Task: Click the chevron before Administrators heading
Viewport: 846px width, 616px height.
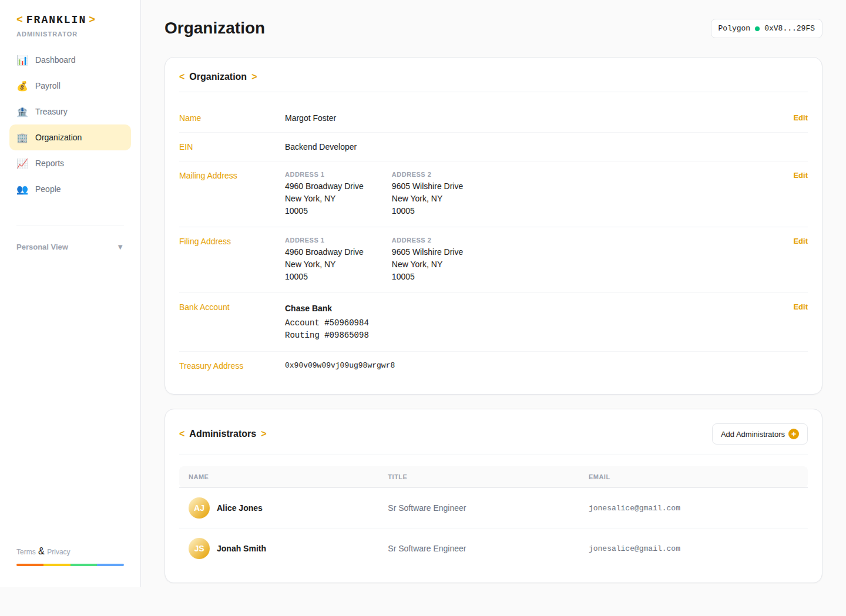Action: tap(182, 433)
